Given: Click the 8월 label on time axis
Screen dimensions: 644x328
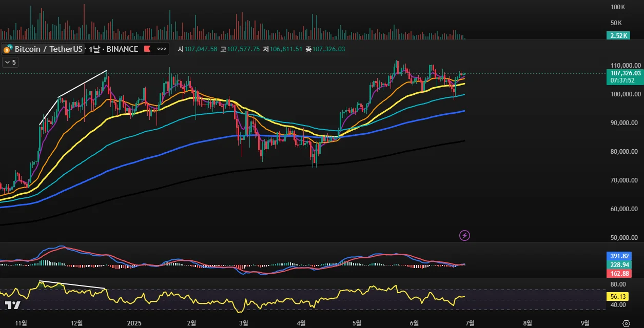Looking at the screenshot, I should tap(527, 323).
